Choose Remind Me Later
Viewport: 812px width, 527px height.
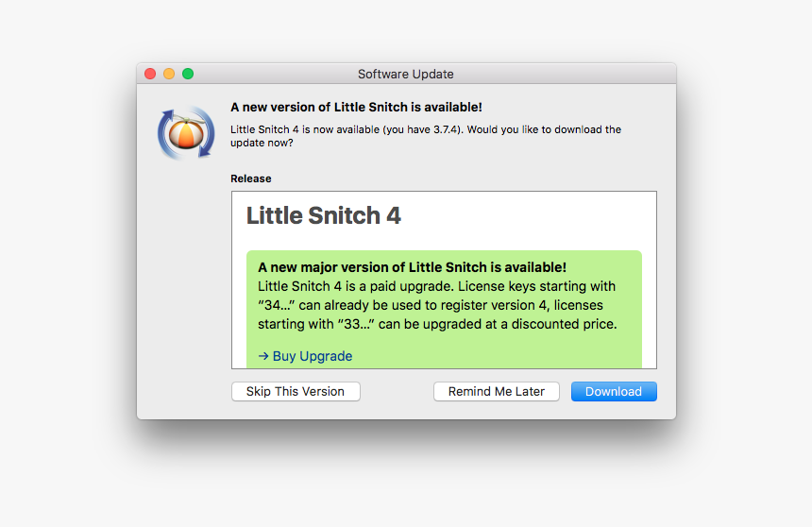click(496, 391)
